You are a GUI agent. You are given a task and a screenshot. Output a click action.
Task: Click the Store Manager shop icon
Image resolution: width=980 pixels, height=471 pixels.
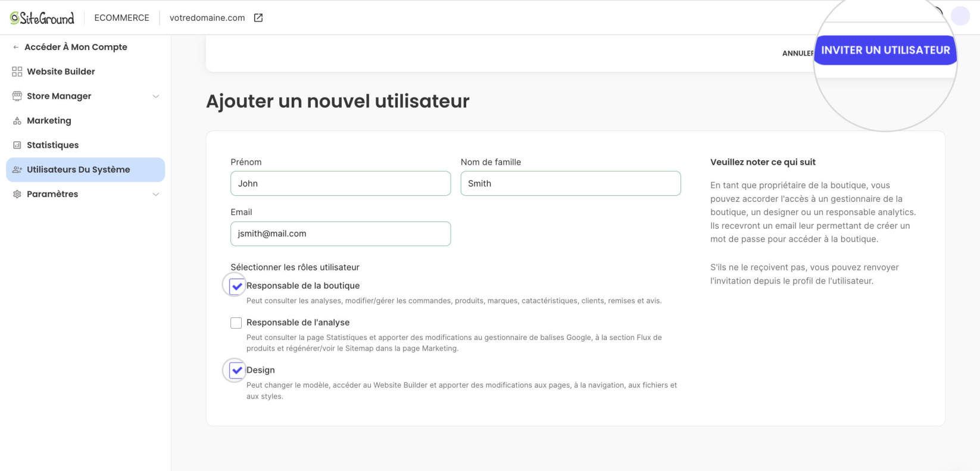point(17,96)
